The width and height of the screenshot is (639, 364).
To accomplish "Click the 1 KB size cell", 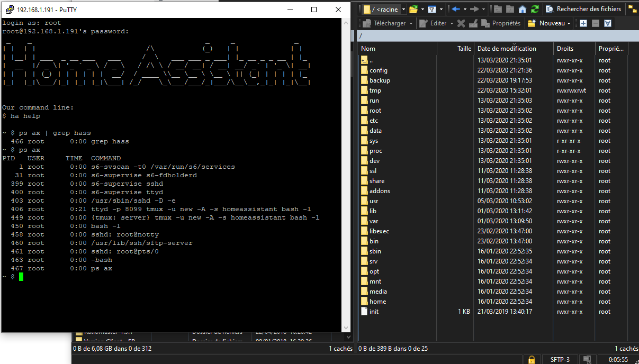I will [464, 312].
